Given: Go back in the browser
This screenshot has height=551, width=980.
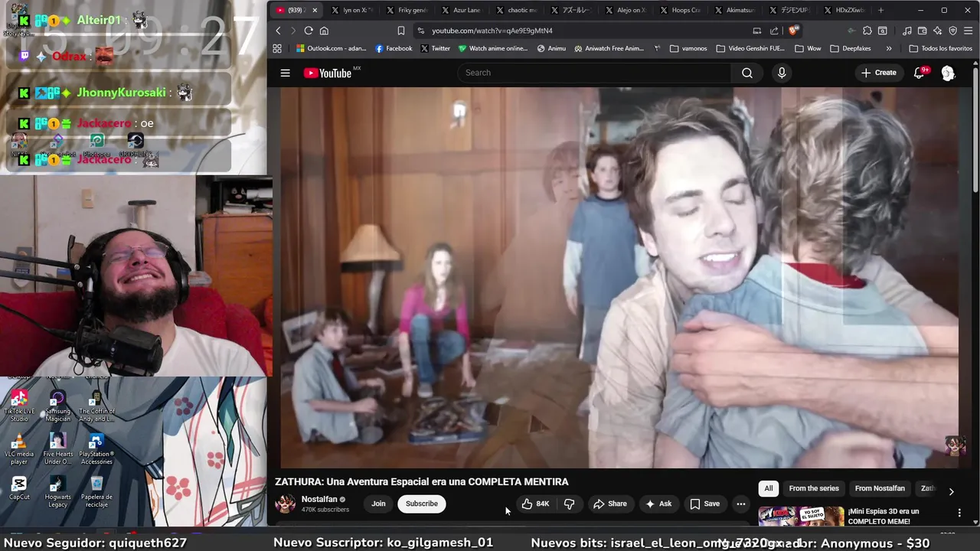Looking at the screenshot, I should [x=278, y=31].
